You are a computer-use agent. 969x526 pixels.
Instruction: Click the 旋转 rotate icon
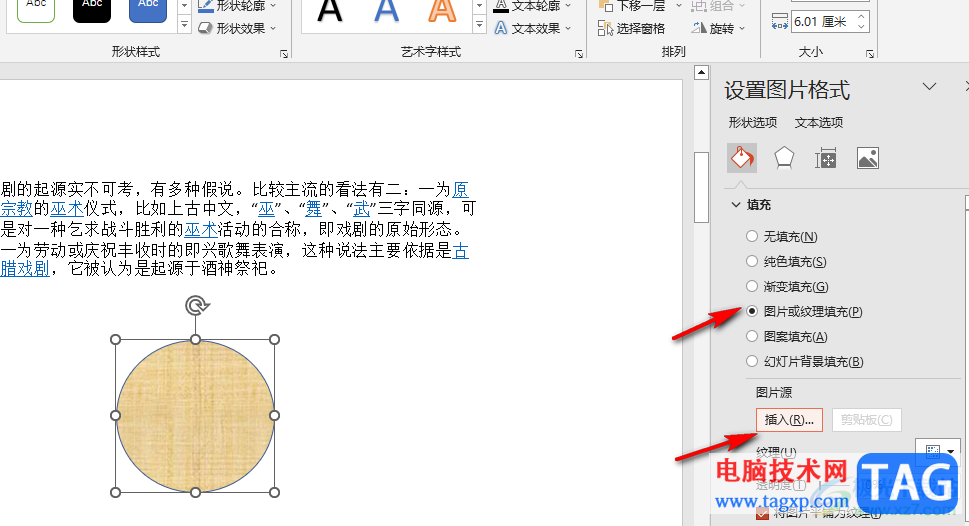click(699, 28)
